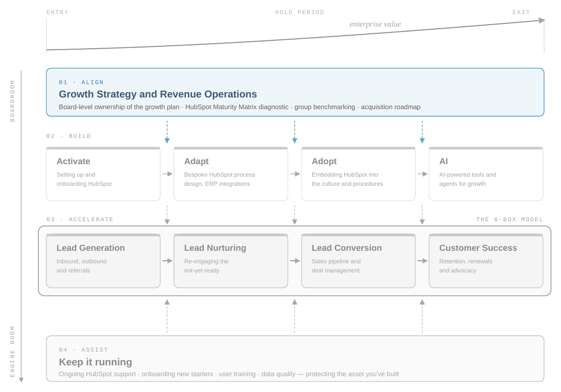
Task: Click the arrow between Activate and Adapt
Action: tap(167, 174)
